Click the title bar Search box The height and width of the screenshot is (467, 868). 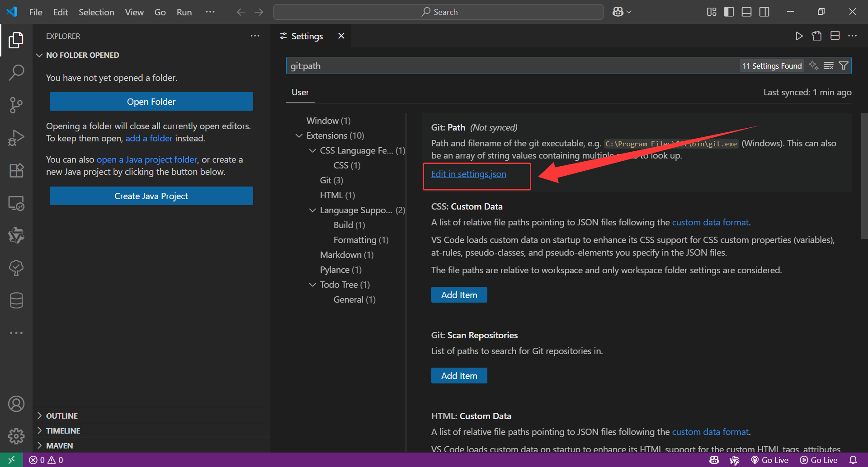[x=439, y=12]
